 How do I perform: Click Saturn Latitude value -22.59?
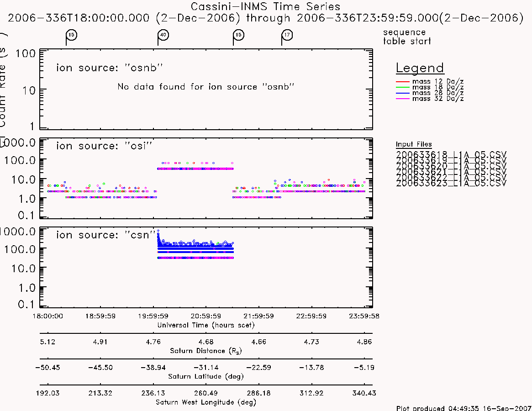pyautogui.click(x=258, y=368)
